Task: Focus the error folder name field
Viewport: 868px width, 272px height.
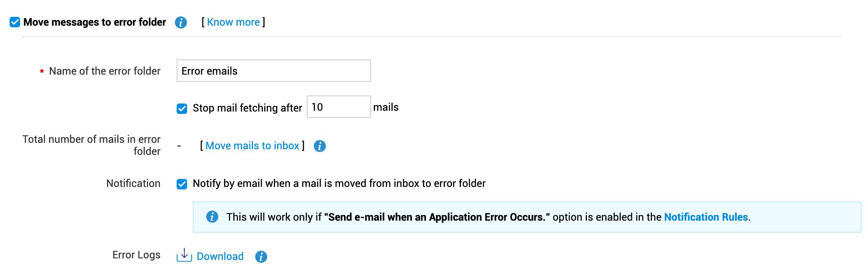Action: (x=273, y=71)
